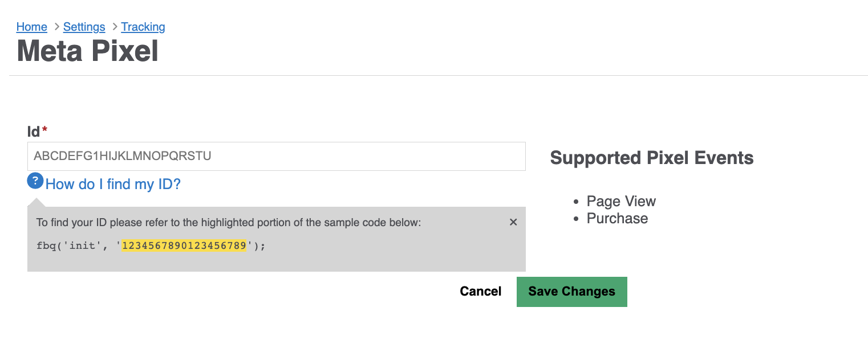Open the How do I find my ID link
868x344 pixels.
[113, 184]
